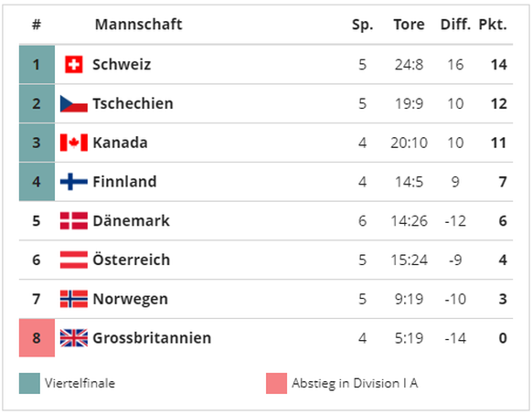Click the Finland flag icon
This screenshot has height=414, width=532.
coord(74,182)
